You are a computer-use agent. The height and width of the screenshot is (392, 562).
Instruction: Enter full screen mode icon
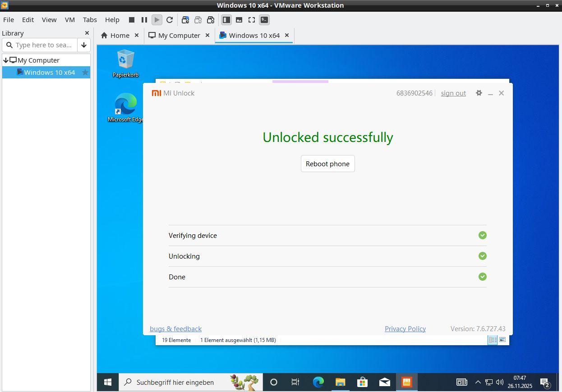tap(252, 20)
